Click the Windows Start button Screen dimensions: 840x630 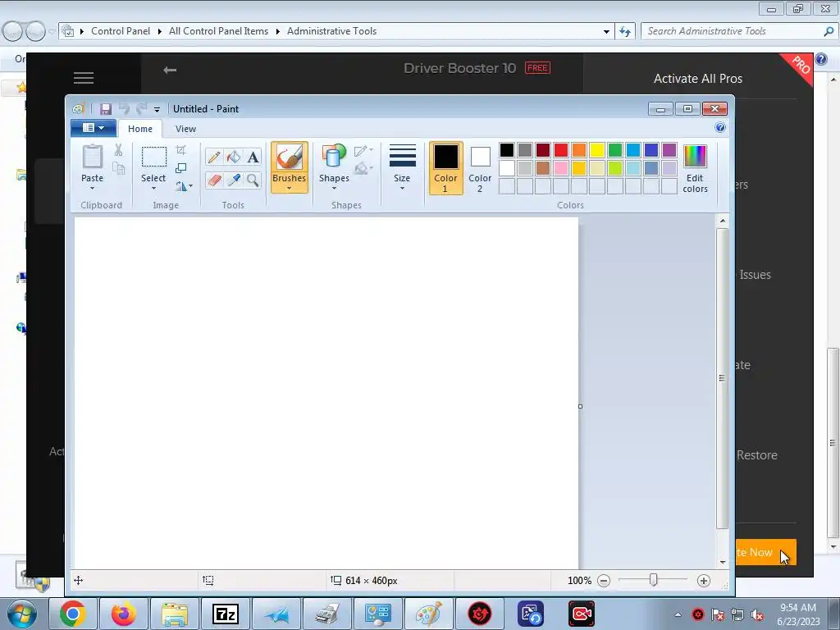(22, 614)
